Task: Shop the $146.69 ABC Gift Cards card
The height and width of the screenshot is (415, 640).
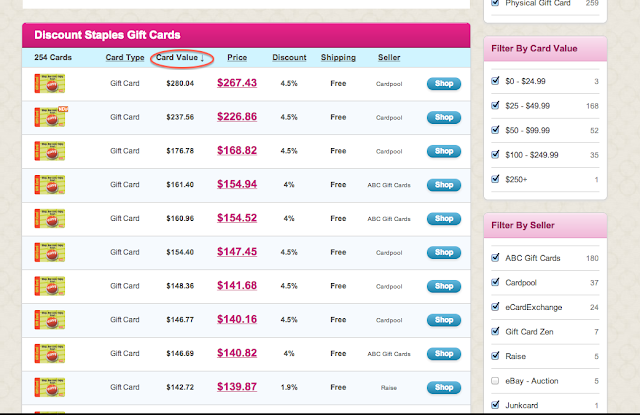Action: (444, 354)
